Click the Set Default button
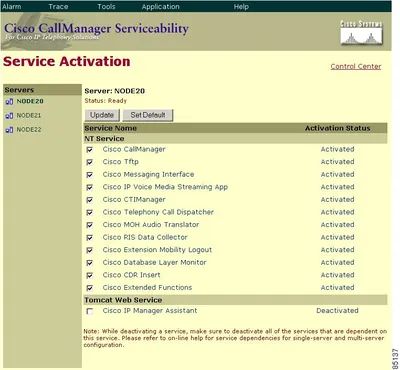The width and height of the screenshot is (400, 370). point(148,115)
